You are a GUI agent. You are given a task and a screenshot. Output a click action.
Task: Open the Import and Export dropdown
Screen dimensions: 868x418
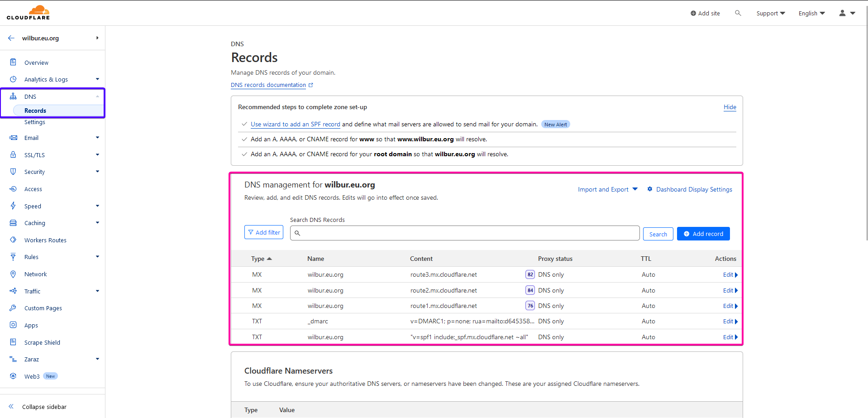pos(607,189)
